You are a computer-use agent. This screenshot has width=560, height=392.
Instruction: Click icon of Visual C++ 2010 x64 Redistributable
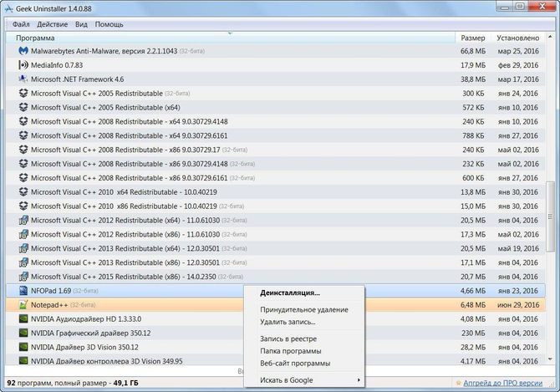pos(23,191)
